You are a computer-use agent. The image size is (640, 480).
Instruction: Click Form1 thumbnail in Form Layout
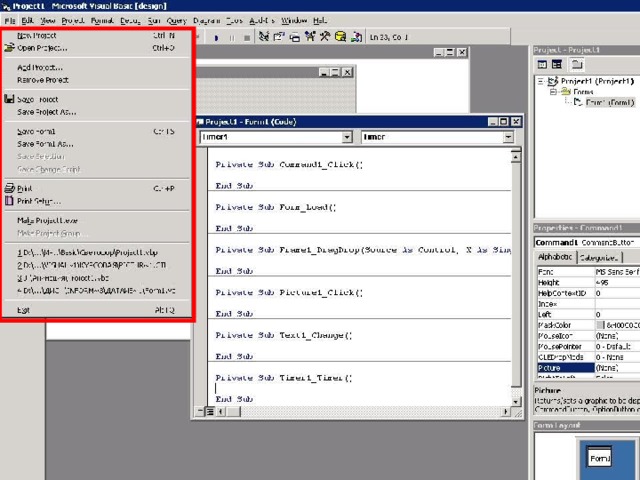(x=599, y=458)
